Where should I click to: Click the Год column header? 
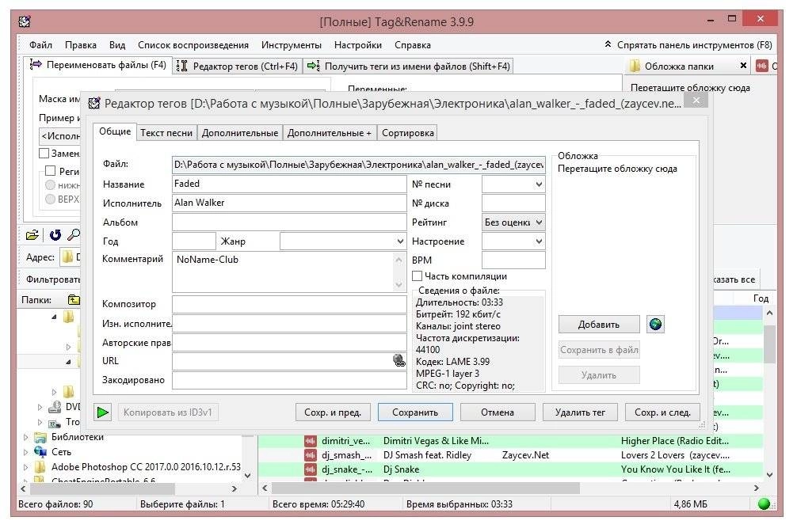pos(761,298)
